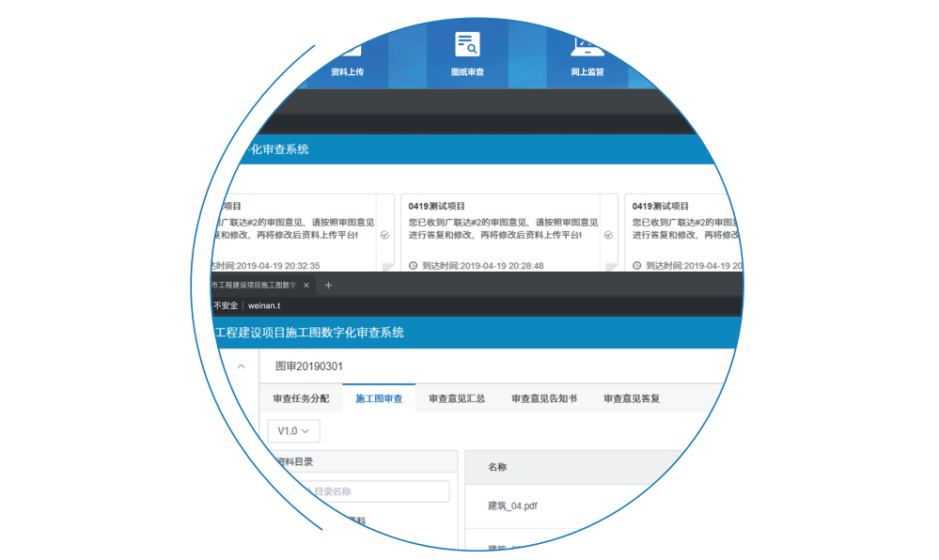Select the 施工图审查 tab

tap(379, 398)
